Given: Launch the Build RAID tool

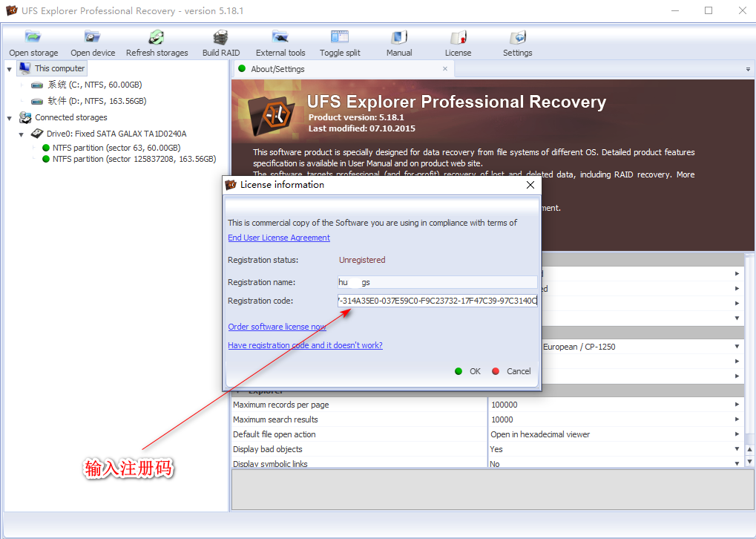Looking at the screenshot, I should (x=221, y=43).
